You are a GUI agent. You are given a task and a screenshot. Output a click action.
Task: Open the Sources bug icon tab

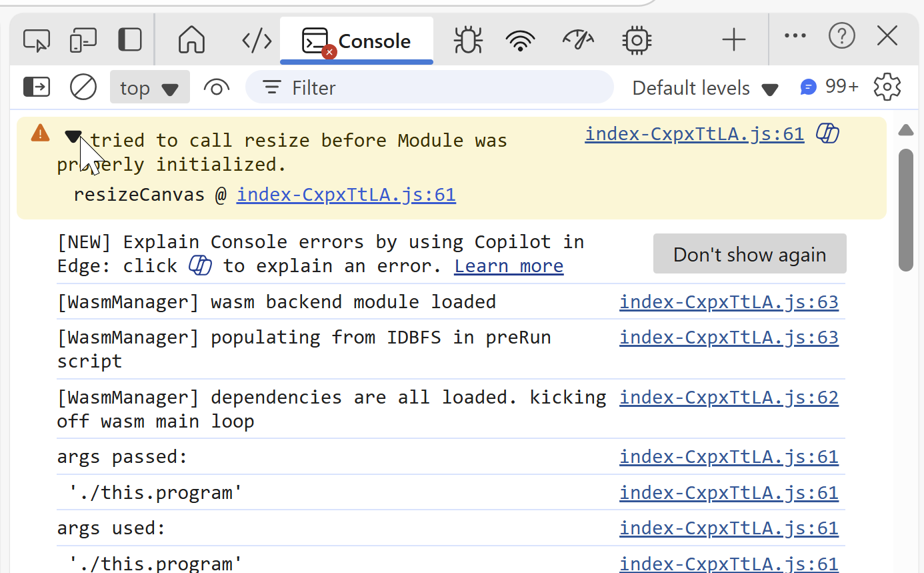[x=468, y=41]
